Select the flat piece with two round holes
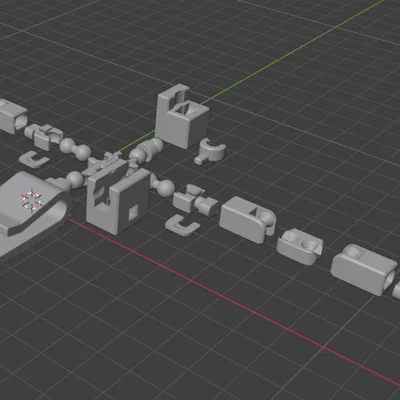Image resolution: width=400 pixels, height=400 pixels. [x=300, y=246]
